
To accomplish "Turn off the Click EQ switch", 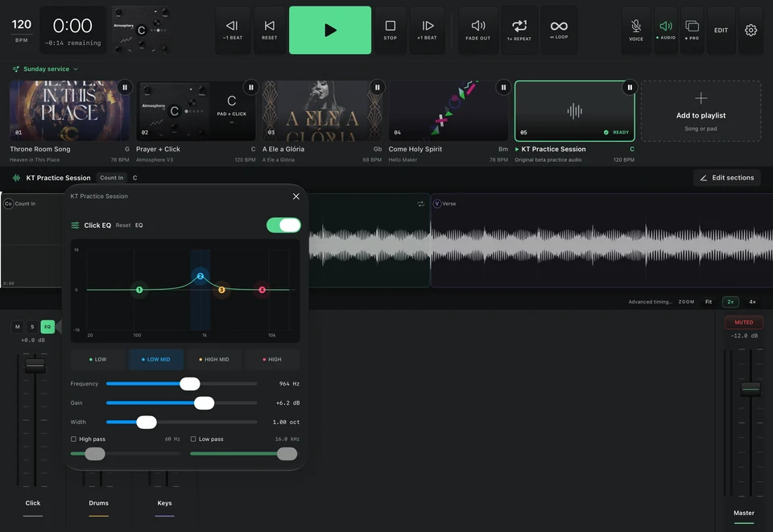I will pos(283,225).
